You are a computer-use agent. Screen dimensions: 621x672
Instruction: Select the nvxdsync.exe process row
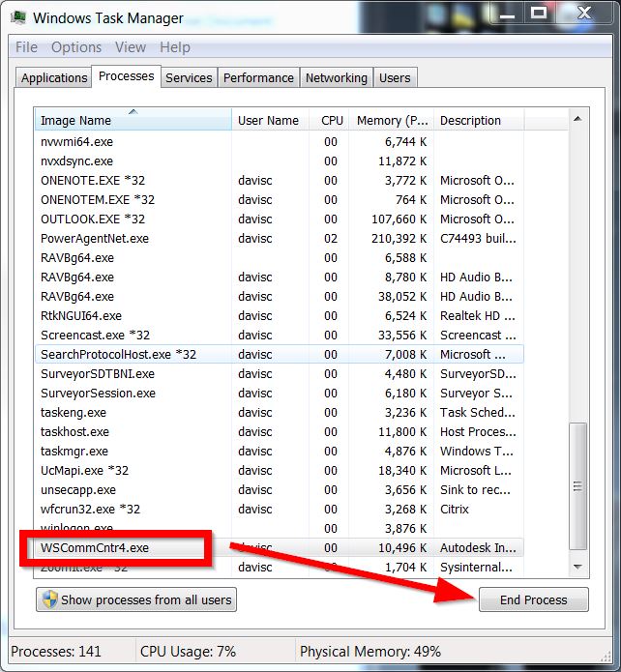tap(280, 161)
